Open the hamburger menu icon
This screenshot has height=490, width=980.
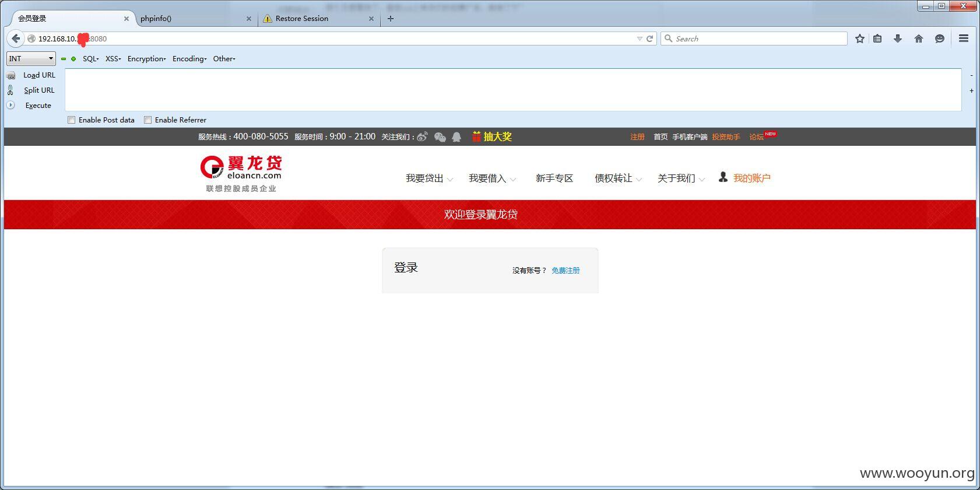[x=963, y=38]
